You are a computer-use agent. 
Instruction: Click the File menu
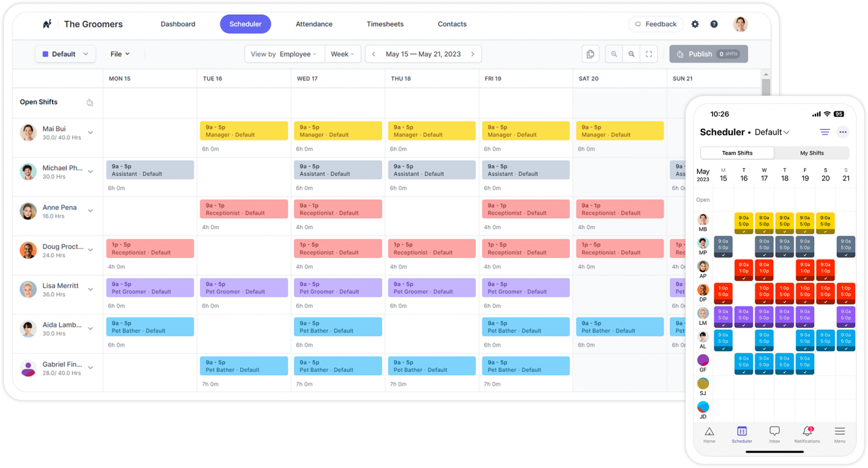120,54
